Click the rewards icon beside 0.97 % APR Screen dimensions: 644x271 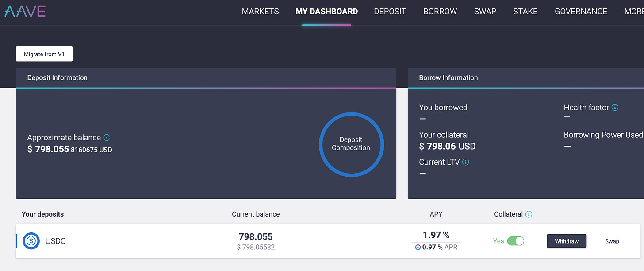(x=418, y=247)
